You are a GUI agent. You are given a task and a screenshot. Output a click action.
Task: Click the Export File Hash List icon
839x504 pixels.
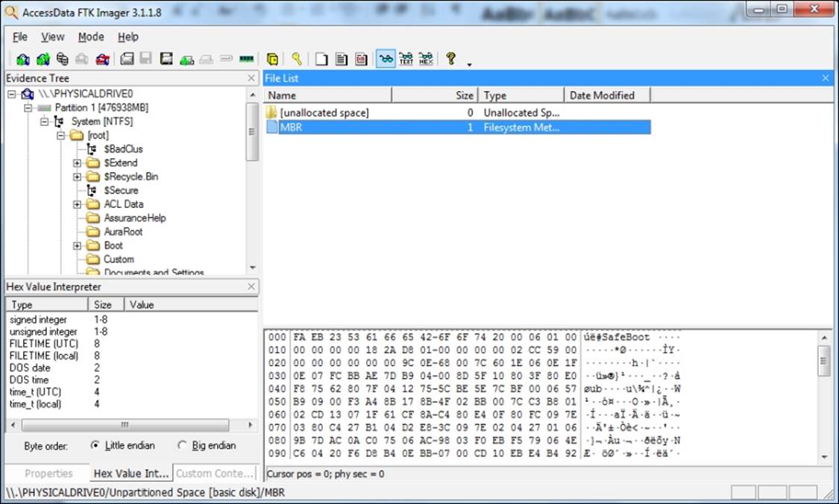(342, 59)
